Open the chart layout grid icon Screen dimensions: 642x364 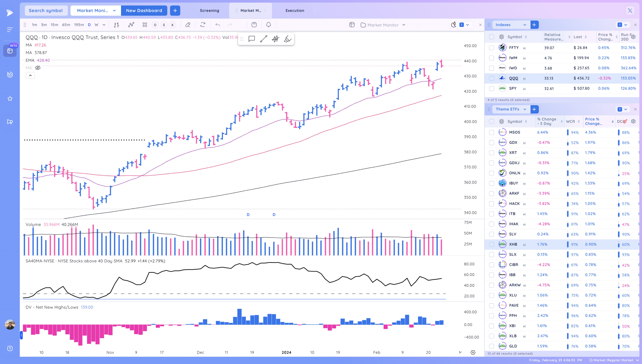tap(145, 25)
